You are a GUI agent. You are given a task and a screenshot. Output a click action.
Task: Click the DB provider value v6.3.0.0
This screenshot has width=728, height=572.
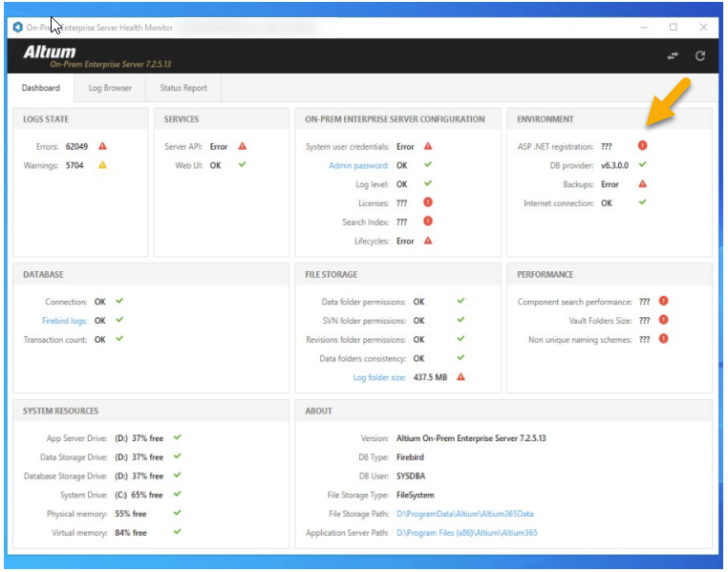tap(614, 165)
